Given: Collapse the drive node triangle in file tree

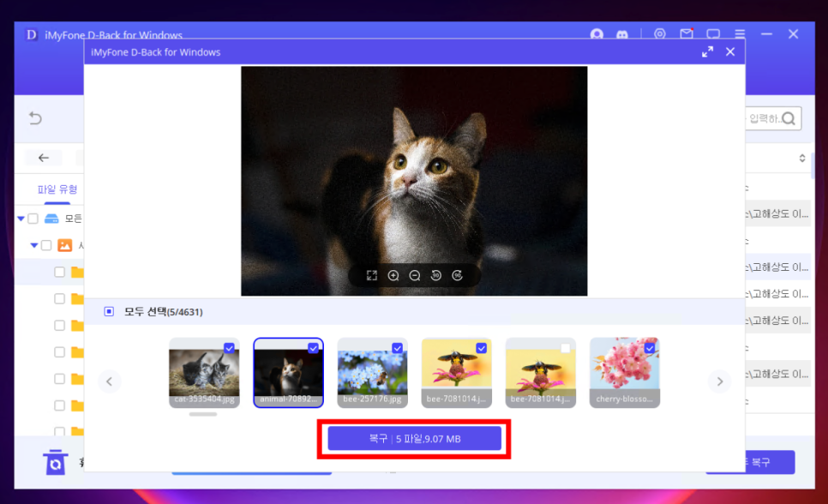Looking at the screenshot, I should click(x=21, y=219).
